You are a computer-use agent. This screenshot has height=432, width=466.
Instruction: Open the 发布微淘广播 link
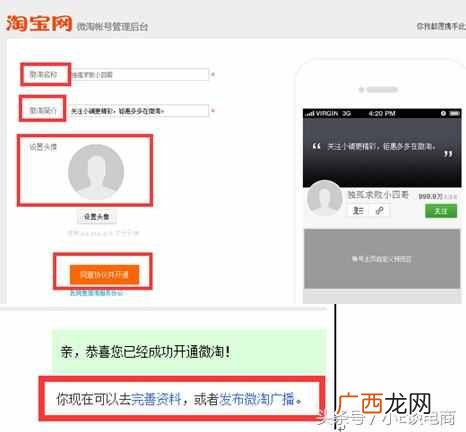point(257,399)
